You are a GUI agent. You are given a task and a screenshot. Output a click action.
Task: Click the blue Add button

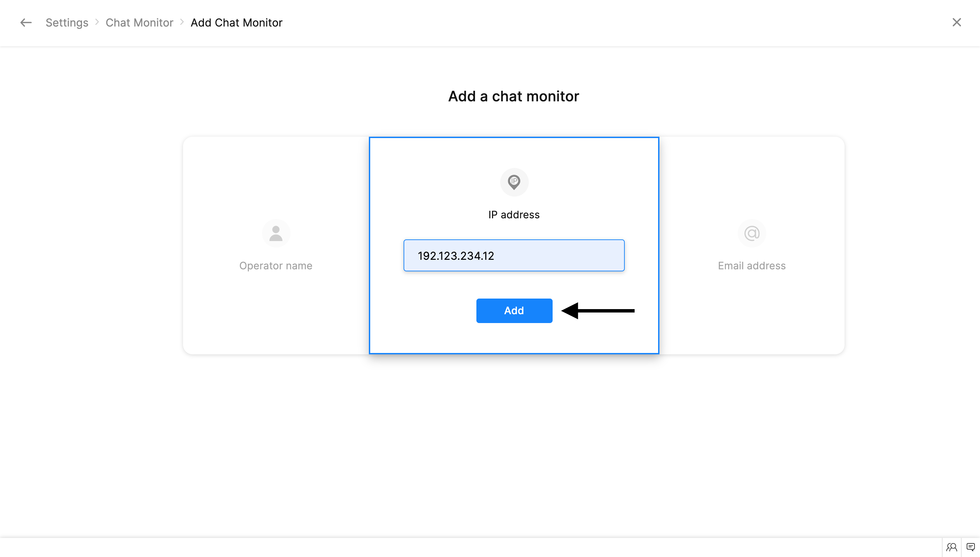tap(514, 311)
